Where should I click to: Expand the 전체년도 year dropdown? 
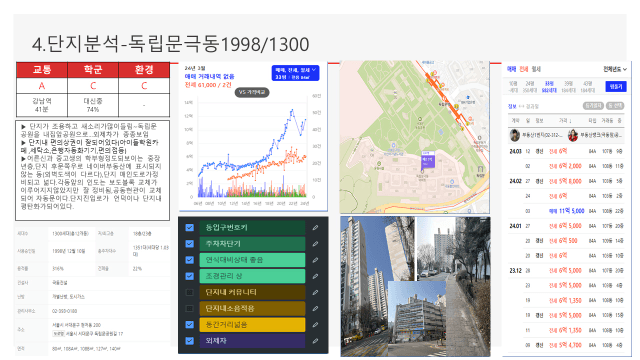(x=615, y=69)
